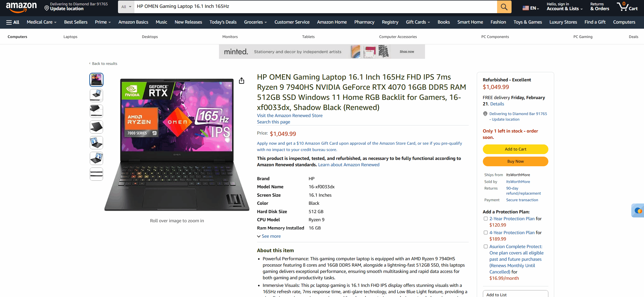Click the Add to Cart button
The height and width of the screenshot is (297, 644).
coord(515,149)
